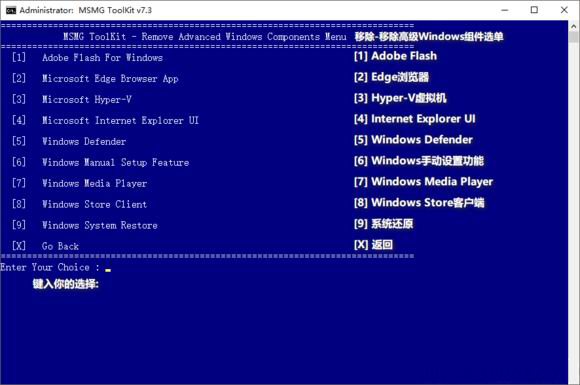Close the MSMG ToolKit window
Image resolution: width=580 pixels, height=385 pixels.
coord(564,10)
